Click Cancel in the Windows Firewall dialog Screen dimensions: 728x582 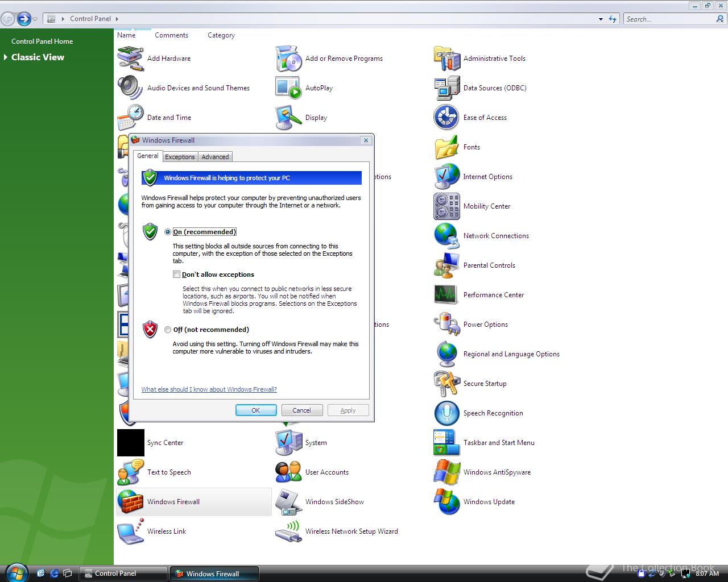pyautogui.click(x=302, y=410)
